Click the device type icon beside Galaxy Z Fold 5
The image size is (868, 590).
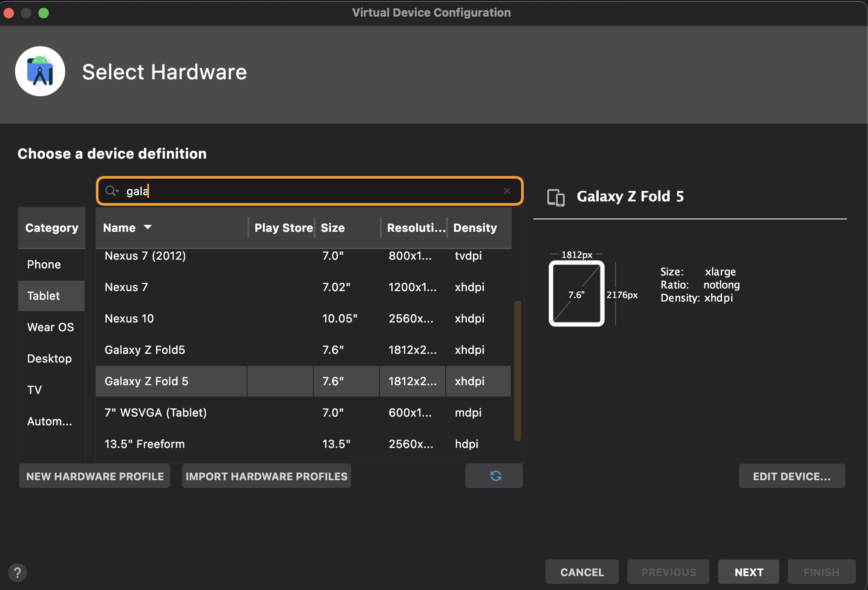tap(556, 197)
